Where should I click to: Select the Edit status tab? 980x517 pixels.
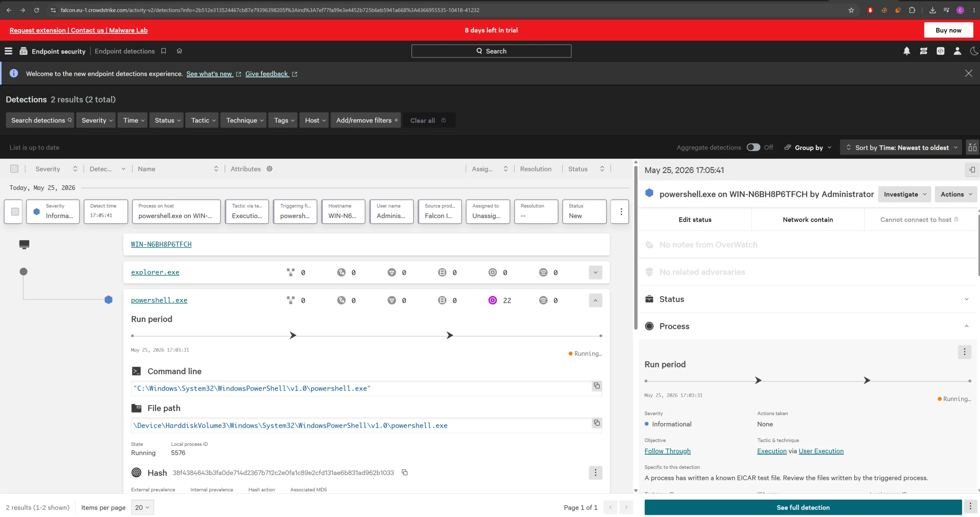(695, 219)
